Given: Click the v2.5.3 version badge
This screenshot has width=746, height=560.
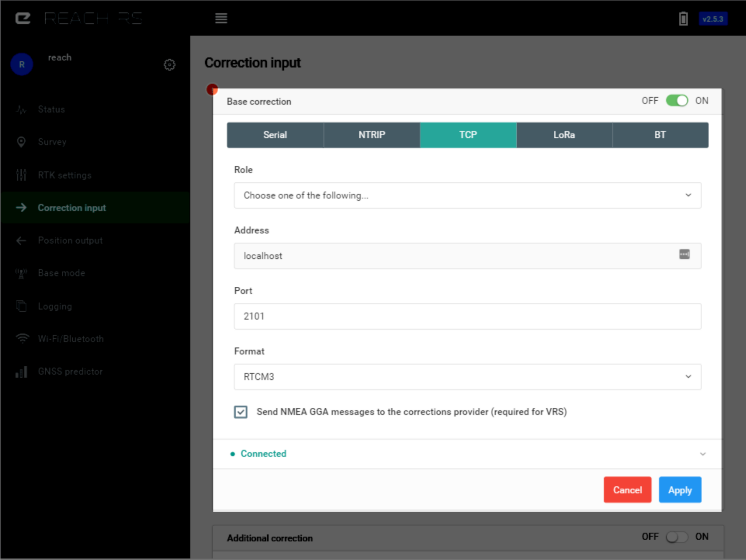Looking at the screenshot, I should [x=713, y=19].
